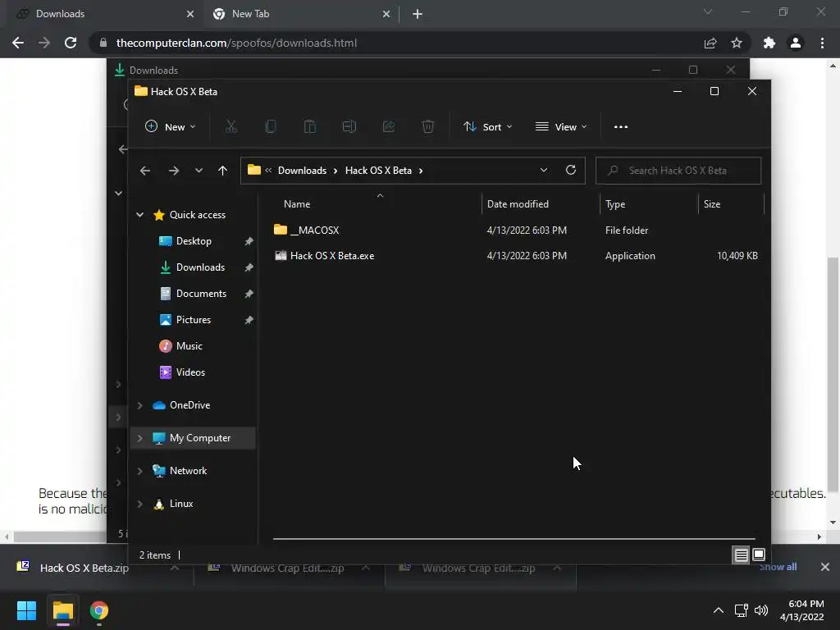The height and width of the screenshot is (630, 840).
Task: Collapse Quick access tree node
Action: [x=139, y=215]
